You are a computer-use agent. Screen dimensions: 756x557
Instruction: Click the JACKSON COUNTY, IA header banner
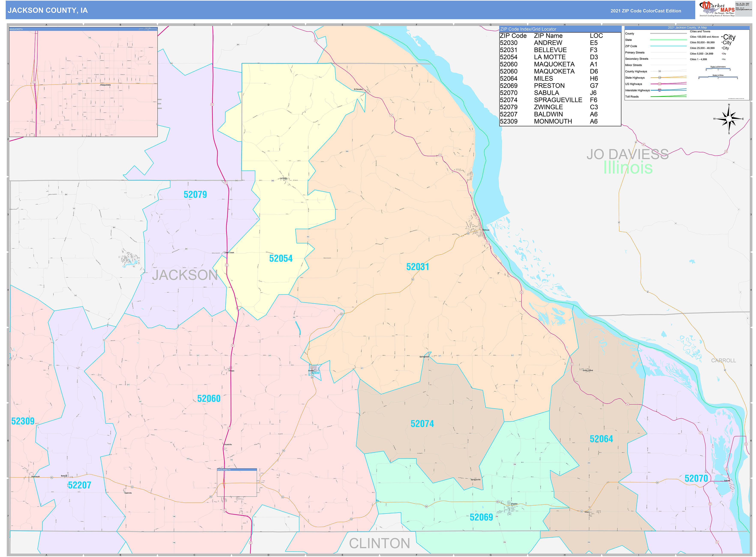tap(47, 10)
